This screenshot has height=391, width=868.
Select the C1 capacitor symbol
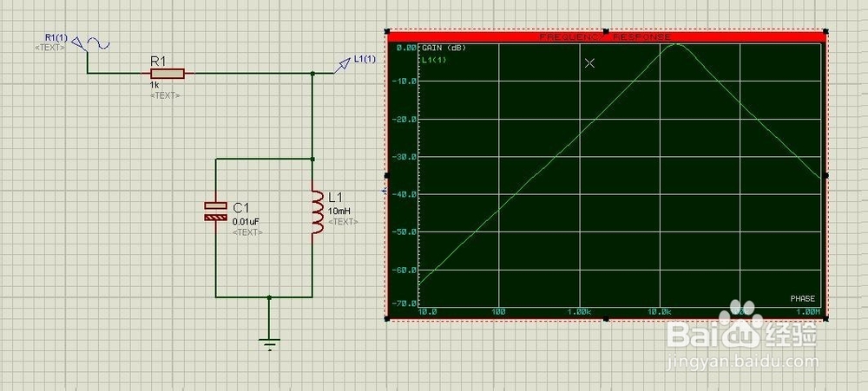(216, 212)
